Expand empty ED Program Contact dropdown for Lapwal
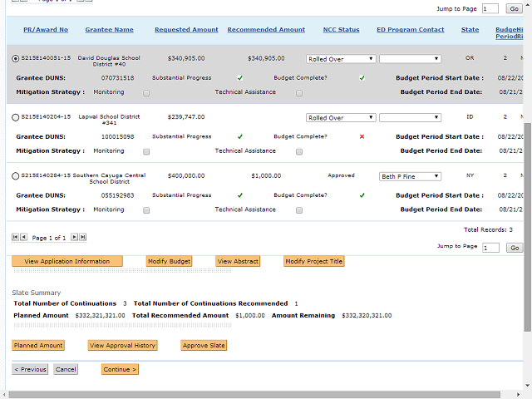This screenshot has width=532, height=399. pyautogui.click(x=410, y=118)
